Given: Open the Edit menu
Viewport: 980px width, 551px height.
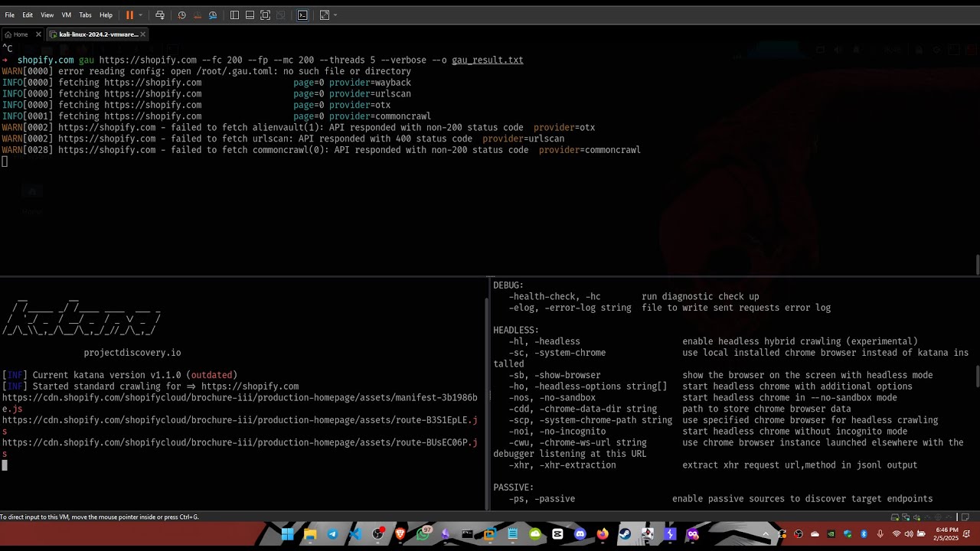Looking at the screenshot, I should [28, 15].
